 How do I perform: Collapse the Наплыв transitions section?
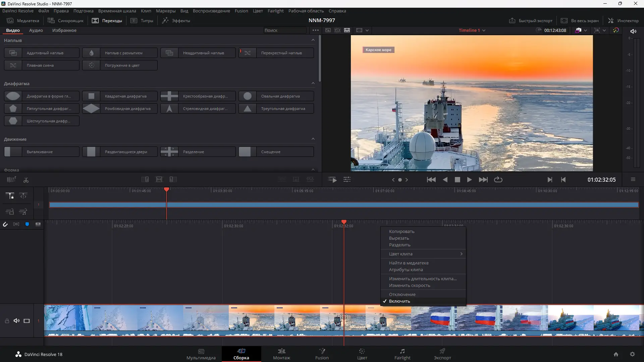pyautogui.click(x=313, y=40)
